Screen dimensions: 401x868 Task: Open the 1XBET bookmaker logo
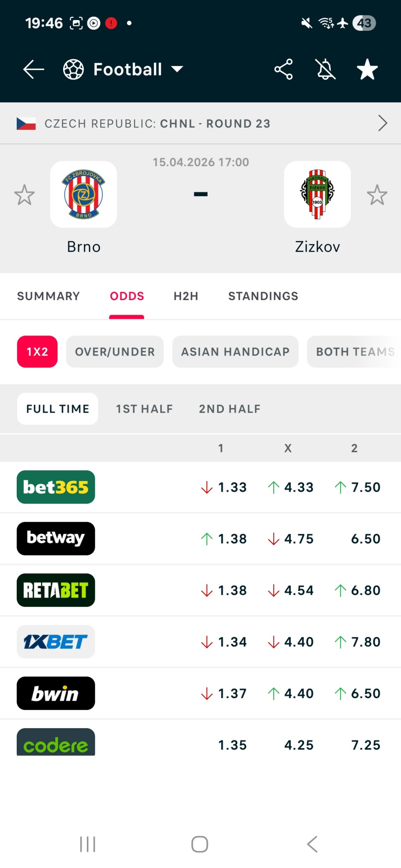[x=56, y=642]
